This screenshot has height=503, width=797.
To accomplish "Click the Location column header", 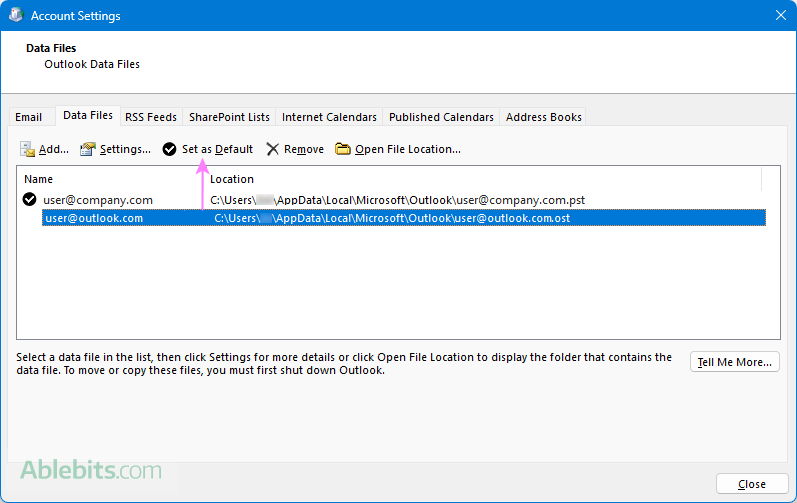I will coord(232,179).
